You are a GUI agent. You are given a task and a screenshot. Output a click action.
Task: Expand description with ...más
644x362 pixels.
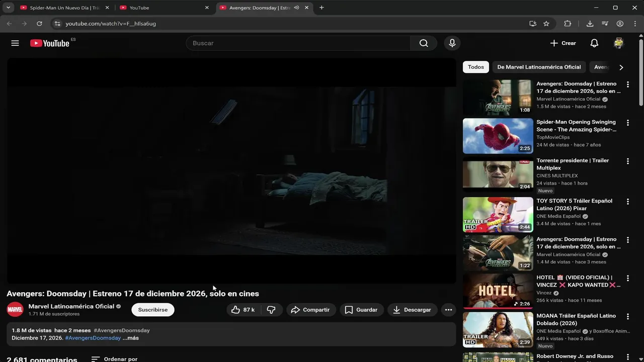[131, 338]
